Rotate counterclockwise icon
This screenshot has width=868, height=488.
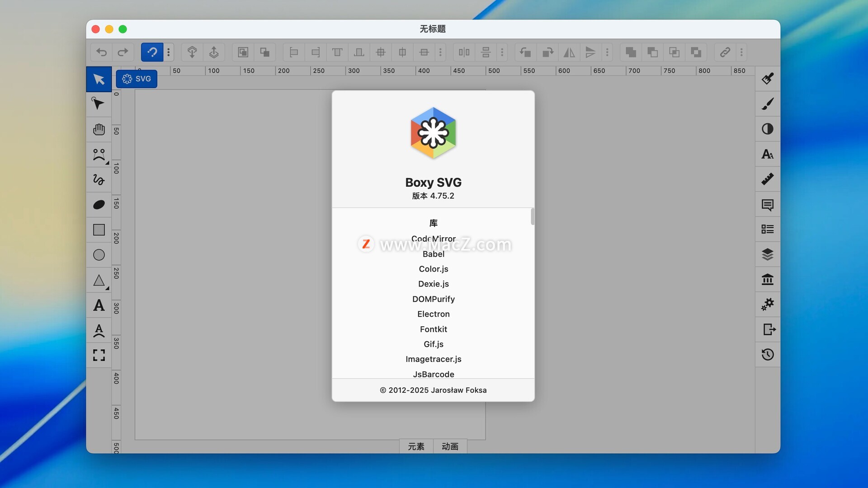coord(525,52)
